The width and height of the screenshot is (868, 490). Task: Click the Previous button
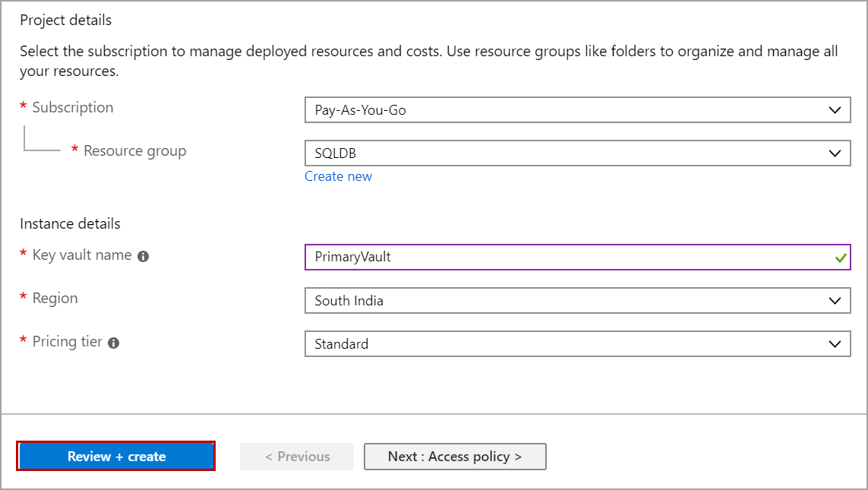coord(297,457)
